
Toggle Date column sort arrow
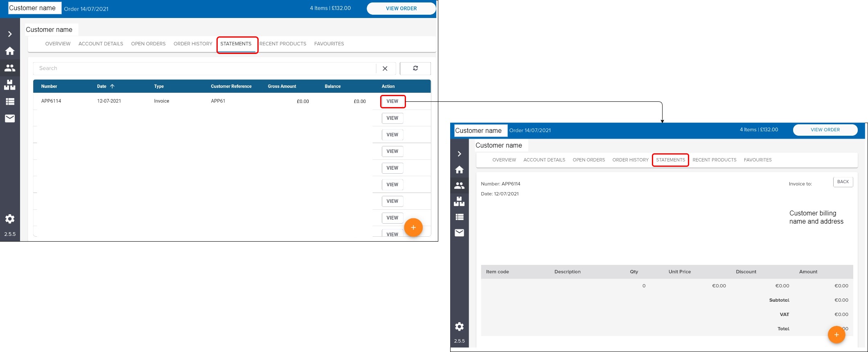[x=112, y=86]
